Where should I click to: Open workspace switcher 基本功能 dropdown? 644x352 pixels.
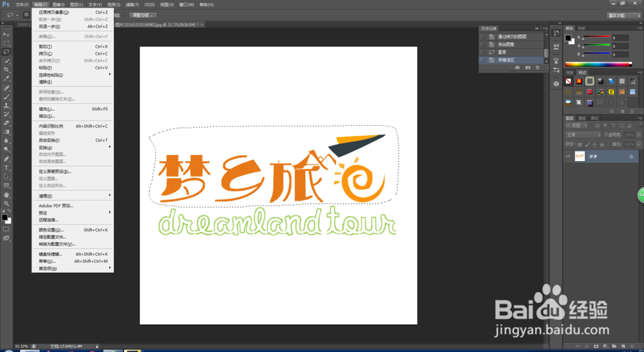click(x=623, y=15)
